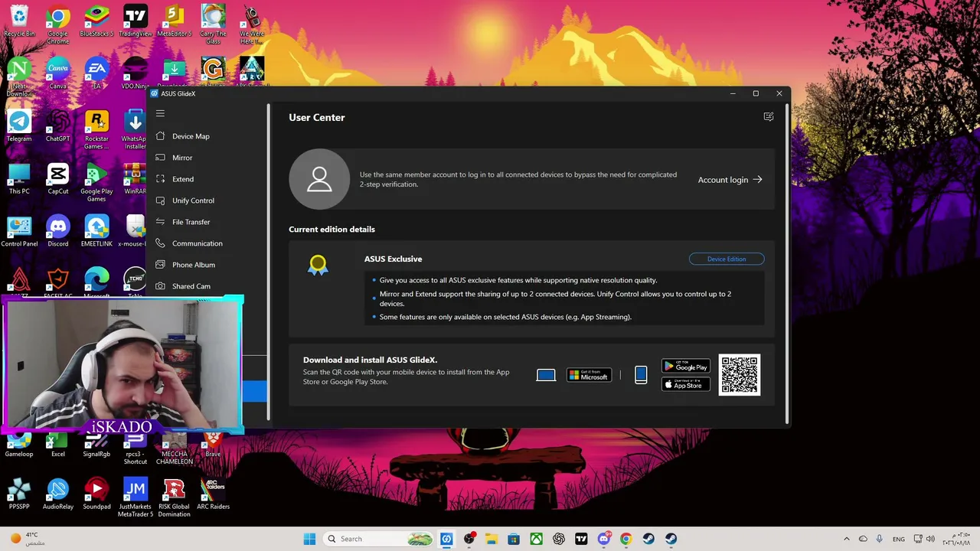Select the This PC desktop icon
The image size is (980, 551).
pos(19,179)
